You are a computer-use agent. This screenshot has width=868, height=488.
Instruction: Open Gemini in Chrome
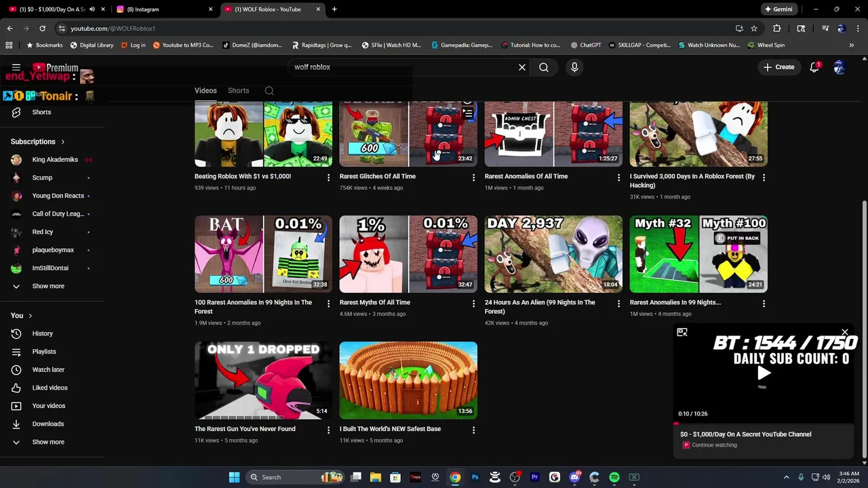[778, 9]
